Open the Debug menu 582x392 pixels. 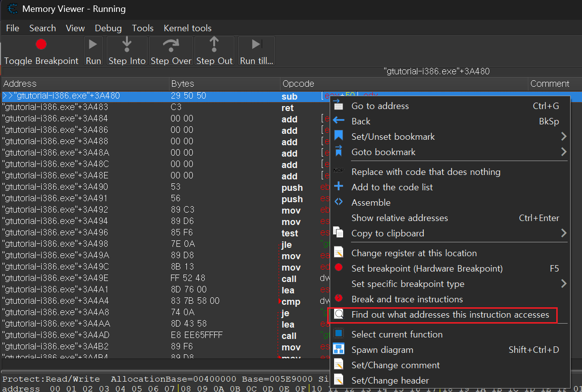[x=108, y=28]
